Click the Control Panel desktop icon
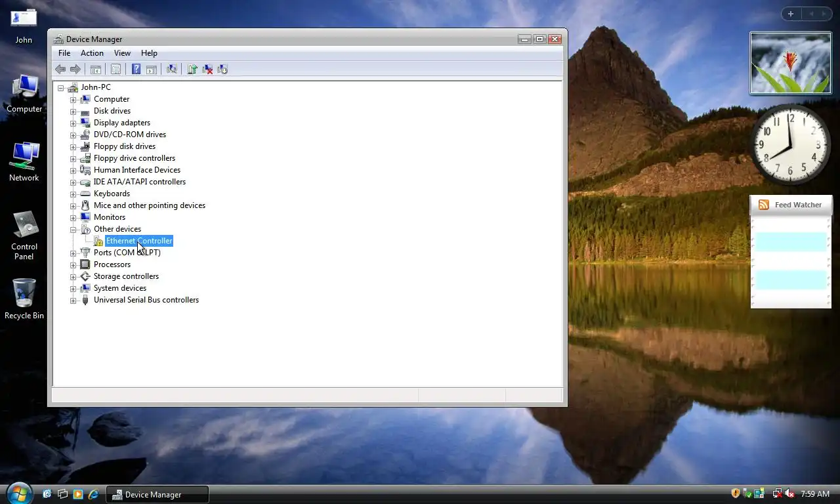 (x=24, y=225)
